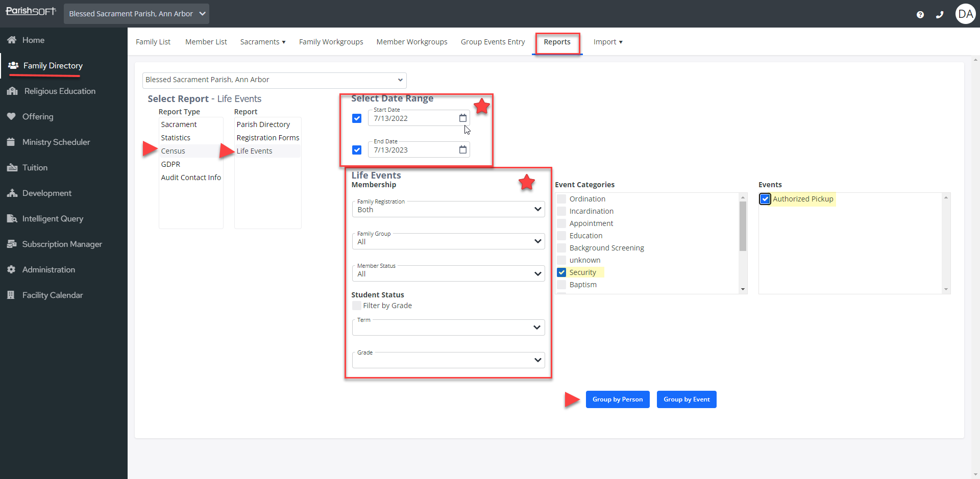
Task: Open the Family Group dropdown
Action: (x=448, y=241)
